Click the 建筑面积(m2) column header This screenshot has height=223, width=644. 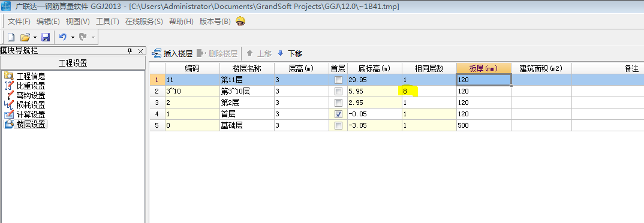pyautogui.click(x=541, y=68)
